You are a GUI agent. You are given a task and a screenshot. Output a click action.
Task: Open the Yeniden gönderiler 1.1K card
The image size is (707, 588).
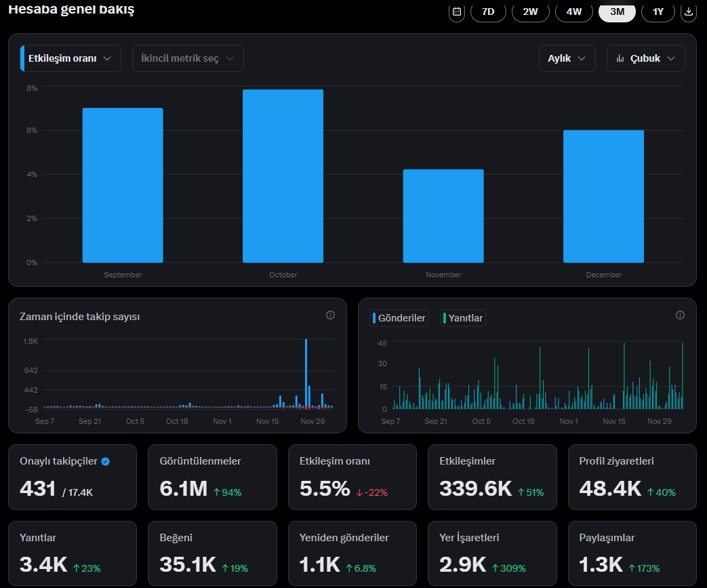pos(352,553)
